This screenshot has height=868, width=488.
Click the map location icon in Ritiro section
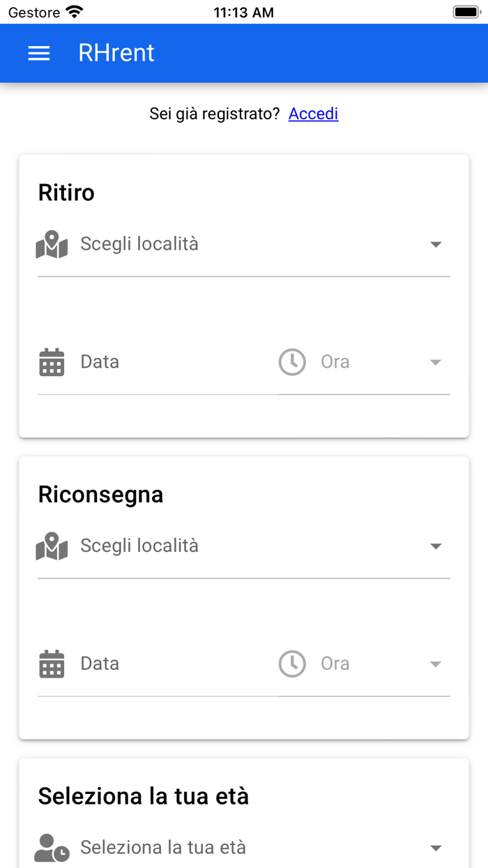[x=52, y=244]
